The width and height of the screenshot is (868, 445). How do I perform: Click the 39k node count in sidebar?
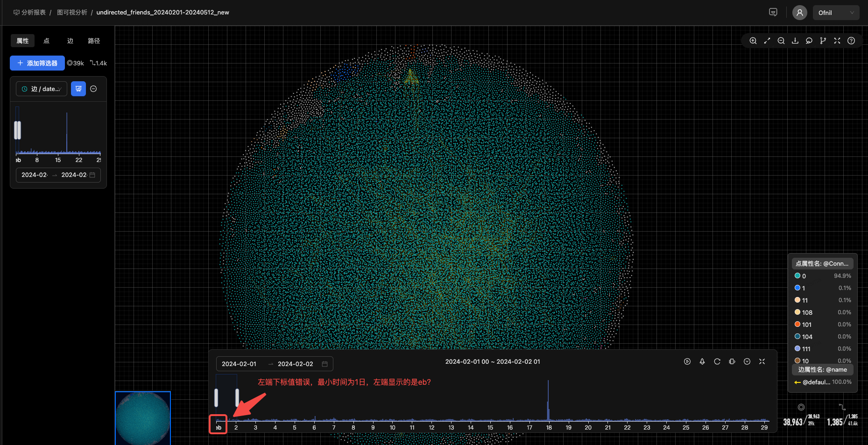coord(76,63)
